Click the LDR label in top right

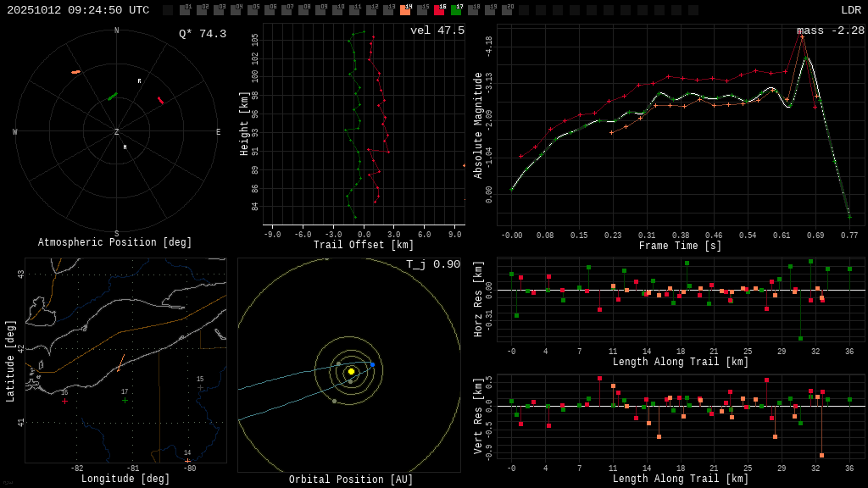click(x=850, y=10)
